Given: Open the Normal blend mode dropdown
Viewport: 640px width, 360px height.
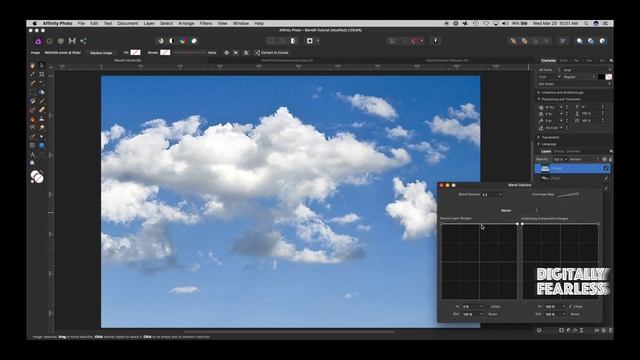Looking at the screenshot, I should 584,159.
